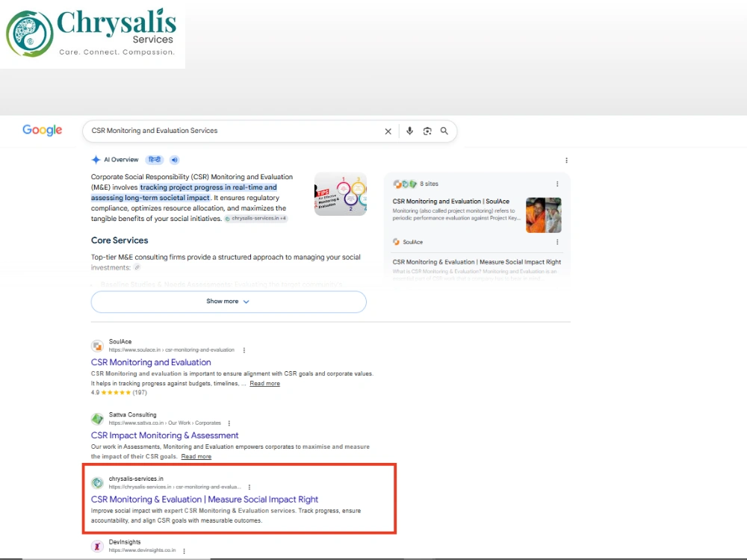This screenshot has width=747, height=560.
Task: Open CSR Impact Monitoring & Assessment link
Action: coord(165,435)
